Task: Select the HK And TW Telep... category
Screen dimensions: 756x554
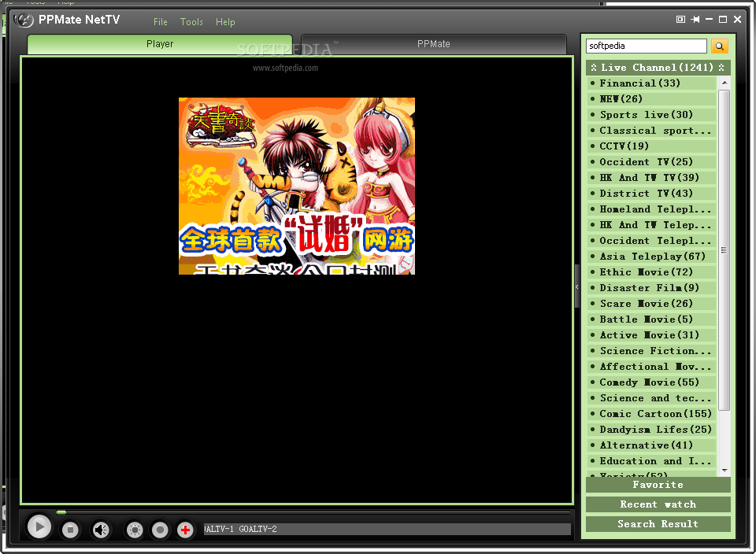Action: pyautogui.click(x=652, y=225)
